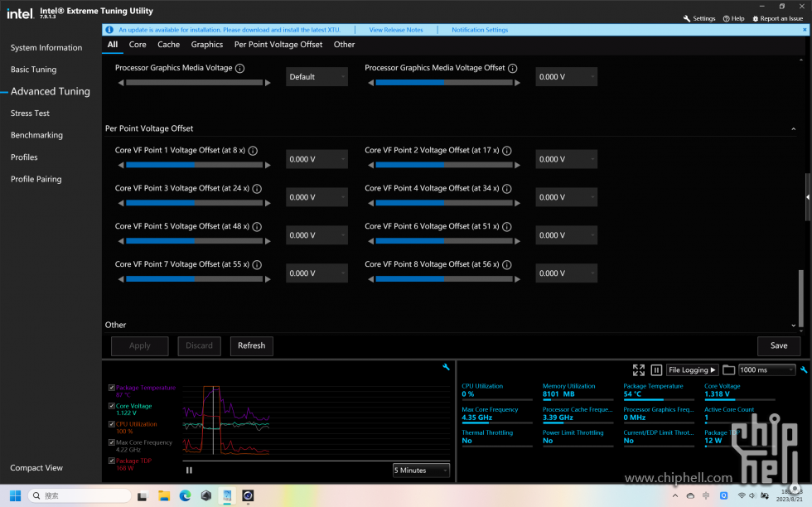
Task: Open System Information page
Action: pos(46,48)
